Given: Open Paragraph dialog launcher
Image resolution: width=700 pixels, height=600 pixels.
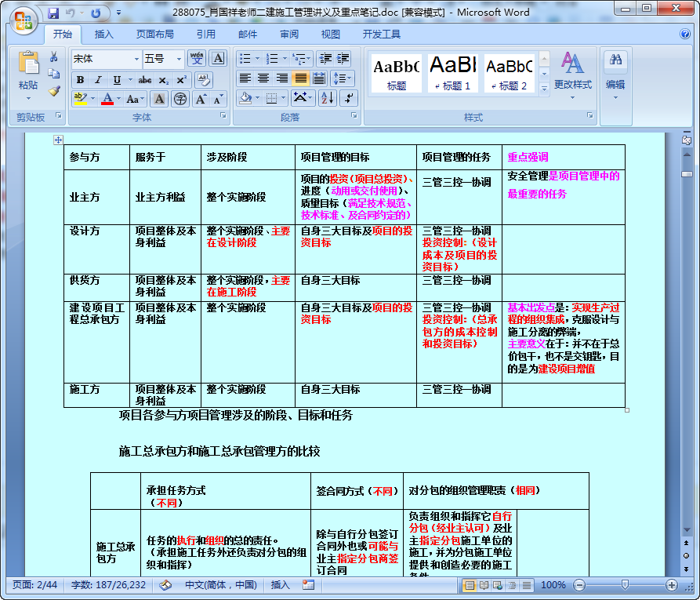Looking at the screenshot, I should point(354,116).
